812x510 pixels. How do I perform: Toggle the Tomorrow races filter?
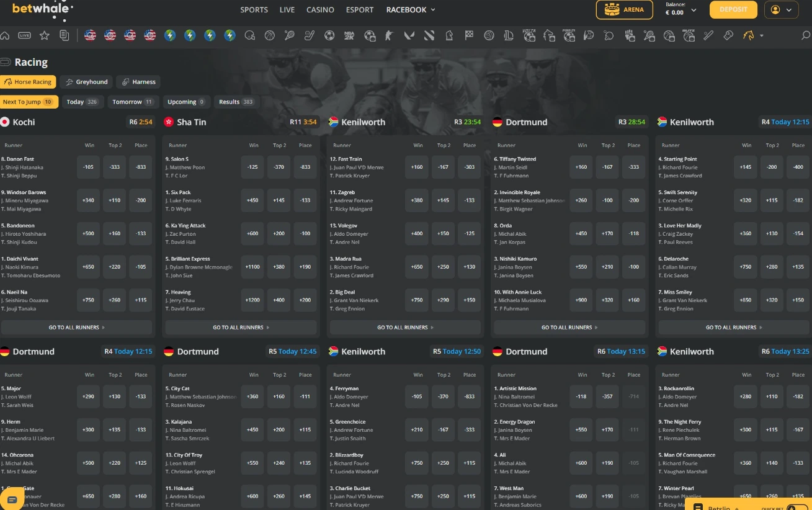[x=132, y=101]
